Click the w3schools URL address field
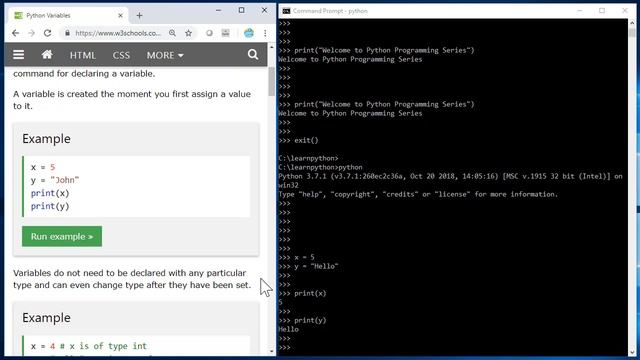This screenshot has width=640, height=360. [118, 33]
